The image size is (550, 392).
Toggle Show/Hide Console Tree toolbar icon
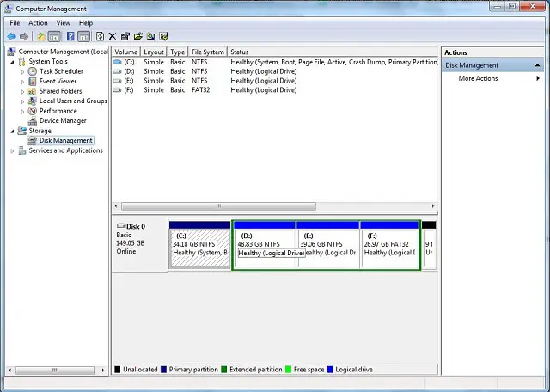click(x=54, y=36)
